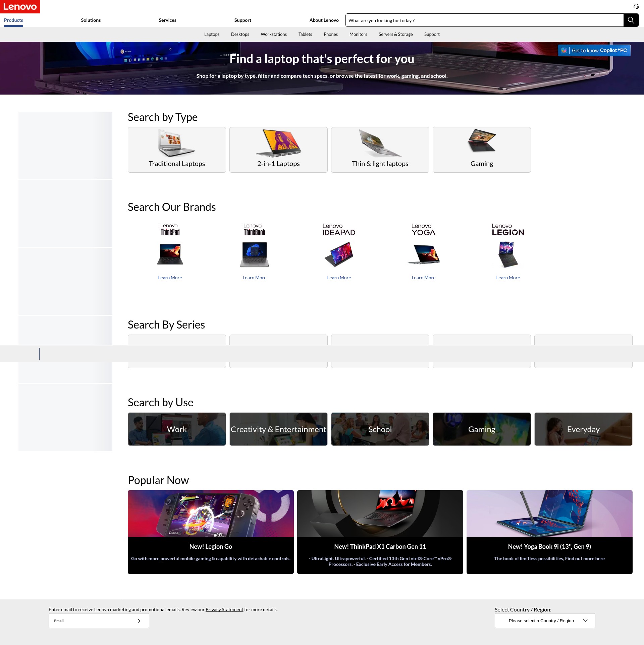
Task: Open the Creativity & Entertainment tile
Action: pos(278,429)
